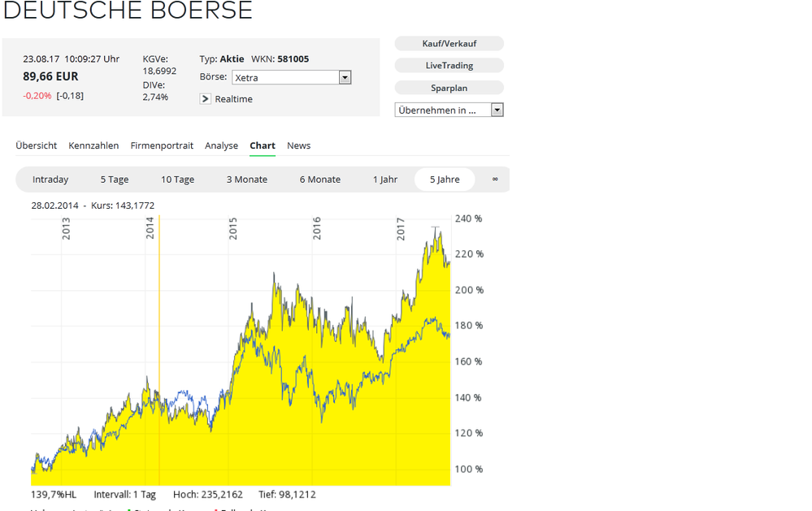
Task: Enable the 10 Tage chart period
Action: (177, 179)
